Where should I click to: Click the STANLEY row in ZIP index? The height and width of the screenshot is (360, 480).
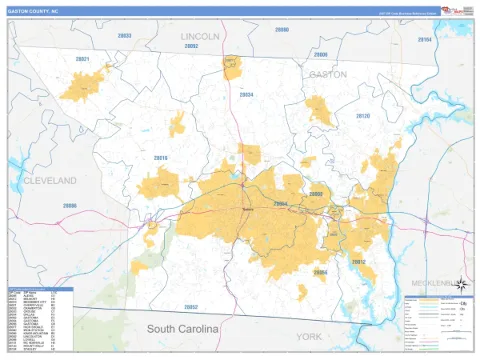(32, 349)
